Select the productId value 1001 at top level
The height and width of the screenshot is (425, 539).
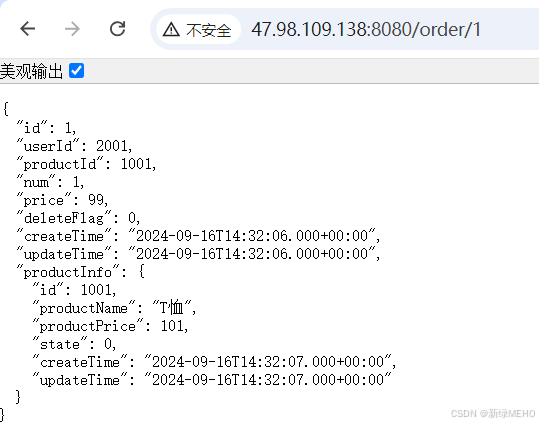pyautogui.click(x=136, y=164)
